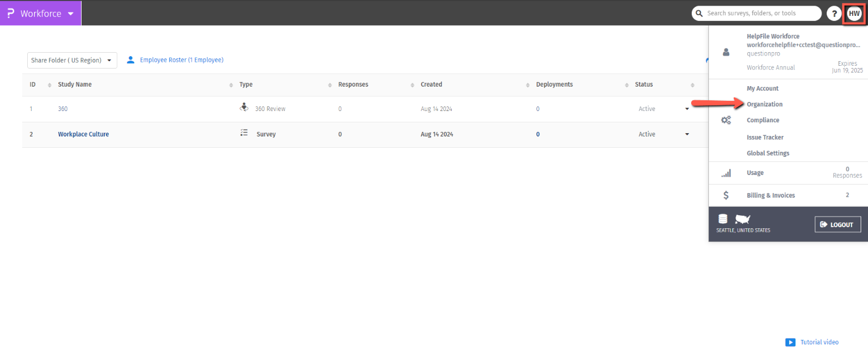Viewport: 868px width, 358px height.
Task: Click the 360 Review type icon
Action: (x=244, y=107)
